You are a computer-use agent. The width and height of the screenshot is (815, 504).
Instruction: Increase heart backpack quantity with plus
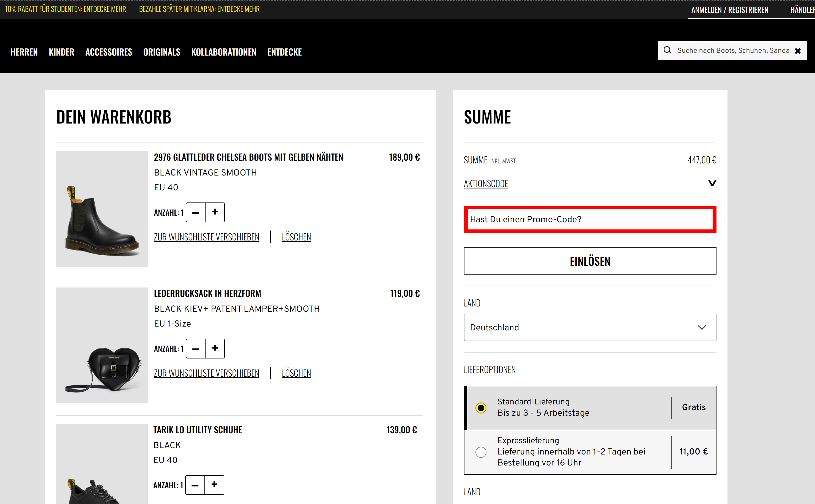215,348
